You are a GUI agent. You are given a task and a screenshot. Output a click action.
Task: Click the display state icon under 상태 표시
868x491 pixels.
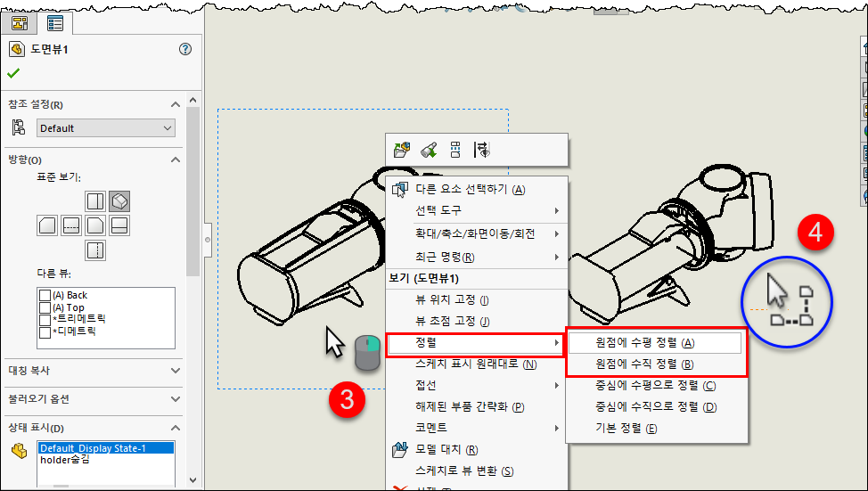pyautogui.click(x=20, y=451)
